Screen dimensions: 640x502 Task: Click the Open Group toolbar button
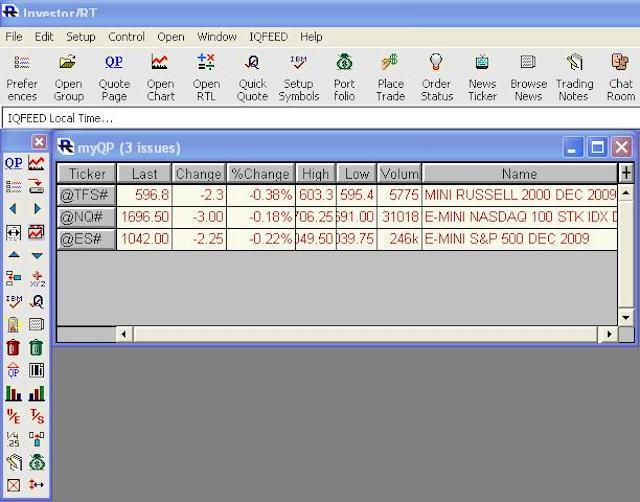pos(68,78)
